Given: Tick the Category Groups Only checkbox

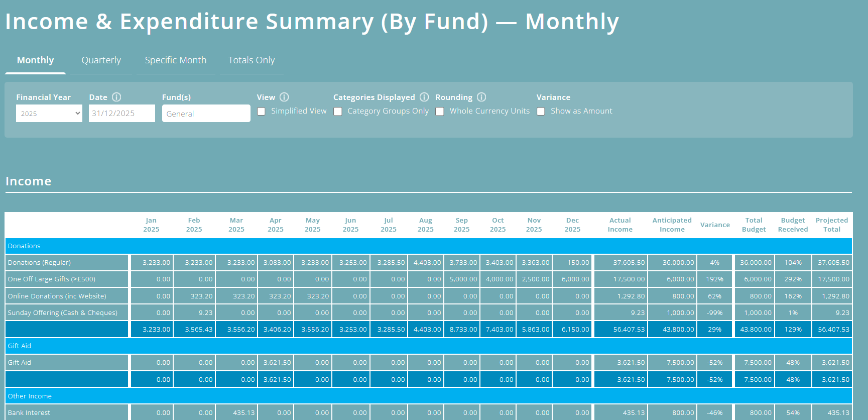Looking at the screenshot, I should 338,112.
